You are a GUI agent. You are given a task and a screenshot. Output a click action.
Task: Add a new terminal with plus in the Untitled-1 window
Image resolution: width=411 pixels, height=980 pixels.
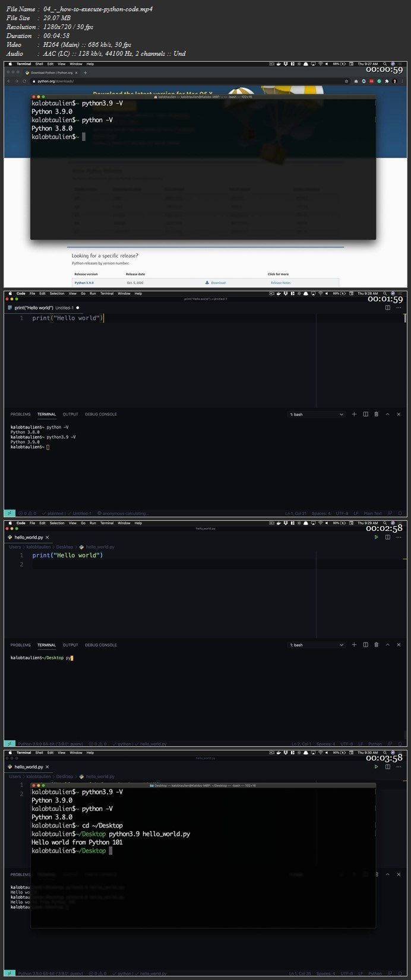coord(355,414)
